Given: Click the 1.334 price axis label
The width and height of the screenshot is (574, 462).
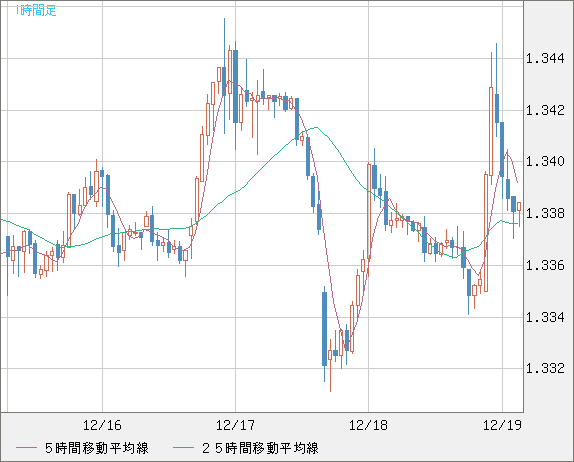Looking at the screenshot, I should pos(545,317).
